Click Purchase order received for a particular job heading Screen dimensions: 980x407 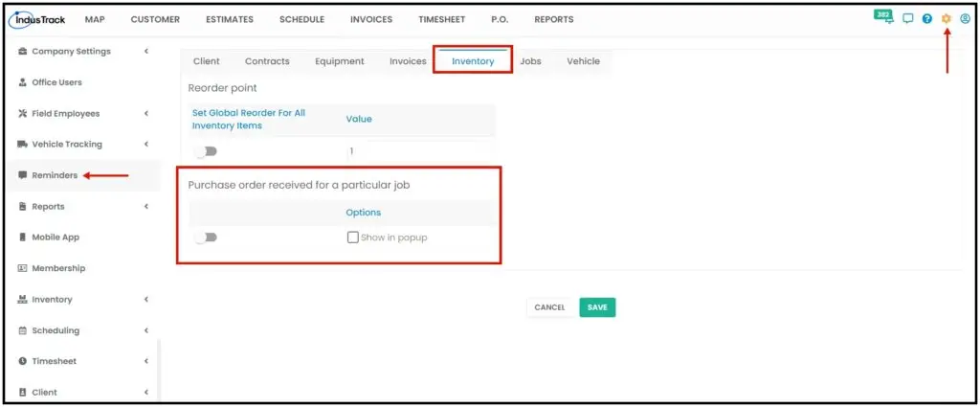coord(299,185)
